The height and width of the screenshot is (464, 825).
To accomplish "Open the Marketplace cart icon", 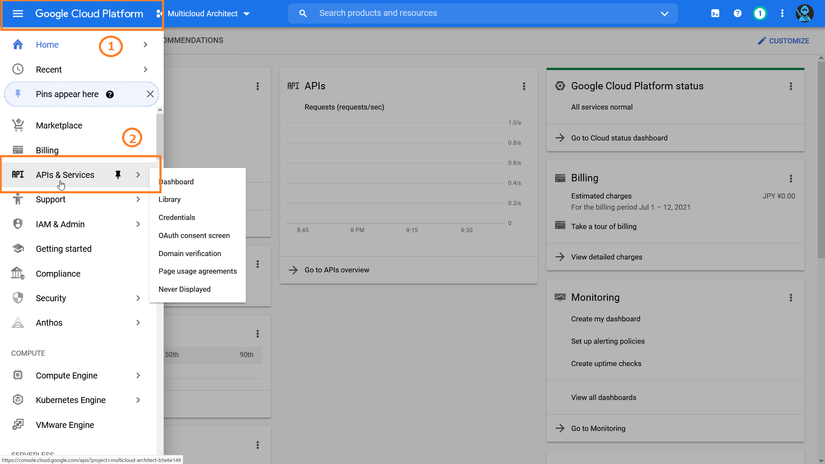I will (18, 125).
